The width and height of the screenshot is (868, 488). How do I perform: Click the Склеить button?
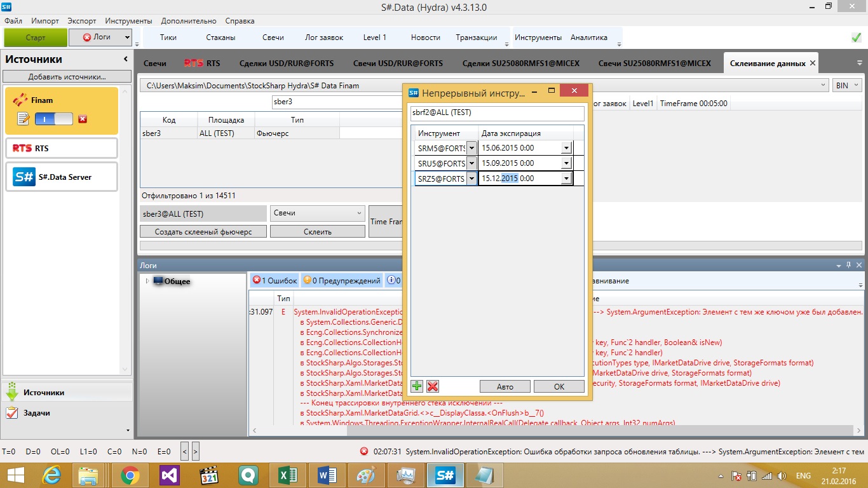coord(318,232)
